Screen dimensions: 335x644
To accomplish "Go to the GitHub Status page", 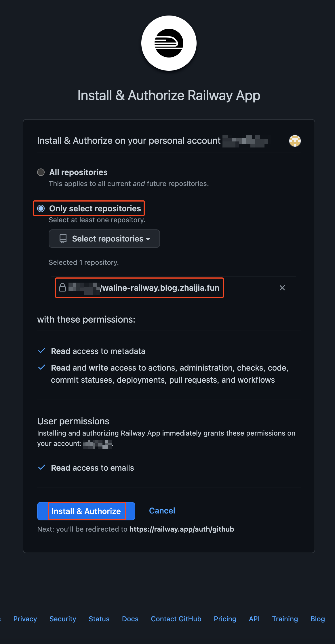I will click(99, 619).
